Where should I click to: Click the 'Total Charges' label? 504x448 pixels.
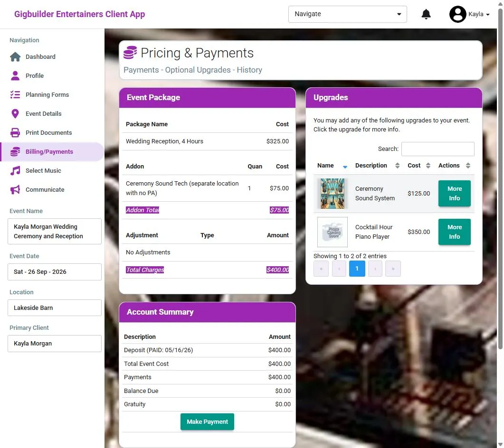(145, 270)
